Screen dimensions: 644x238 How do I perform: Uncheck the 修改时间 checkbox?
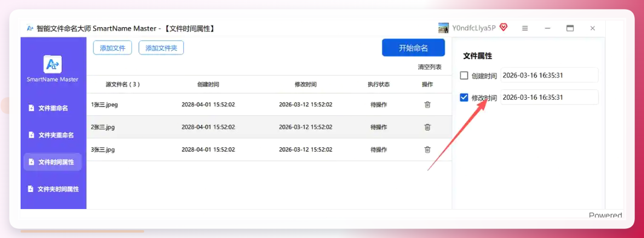click(x=464, y=97)
